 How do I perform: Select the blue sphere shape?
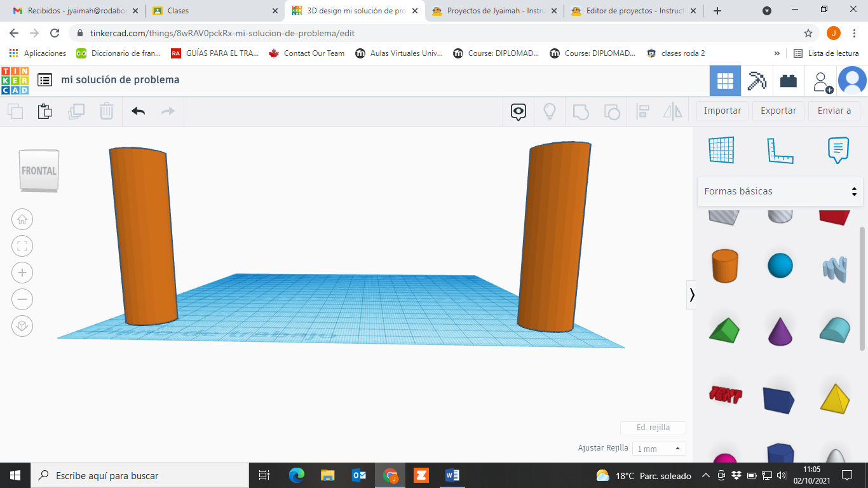point(780,266)
